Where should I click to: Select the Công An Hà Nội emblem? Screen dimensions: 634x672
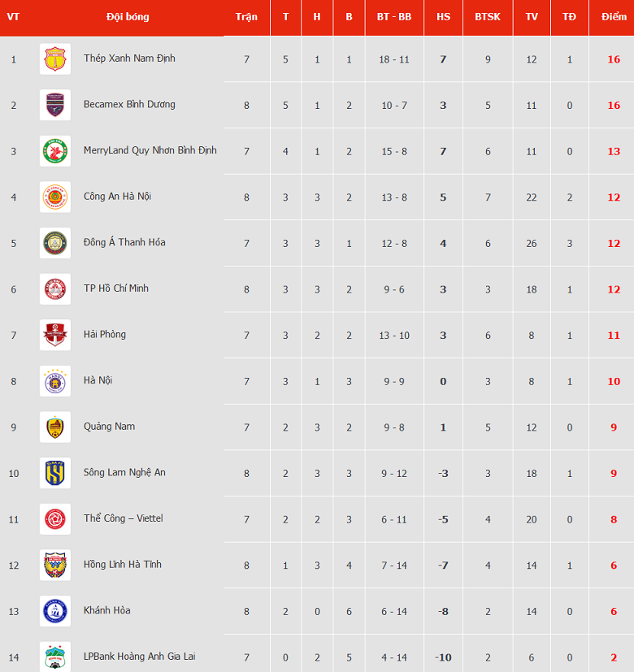pyautogui.click(x=55, y=197)
